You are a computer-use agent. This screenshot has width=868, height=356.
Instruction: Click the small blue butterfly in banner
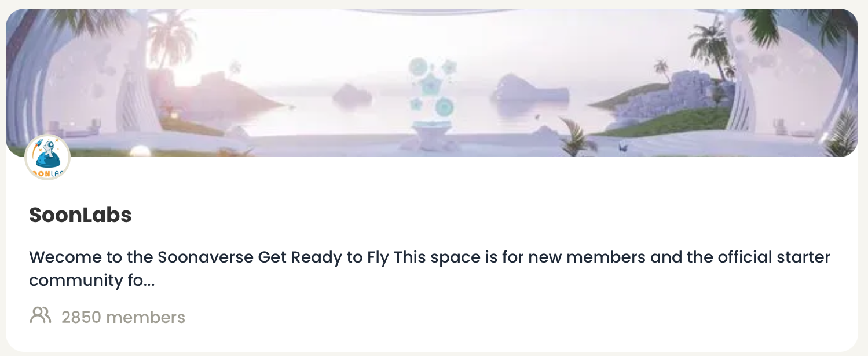coord(623,148)
